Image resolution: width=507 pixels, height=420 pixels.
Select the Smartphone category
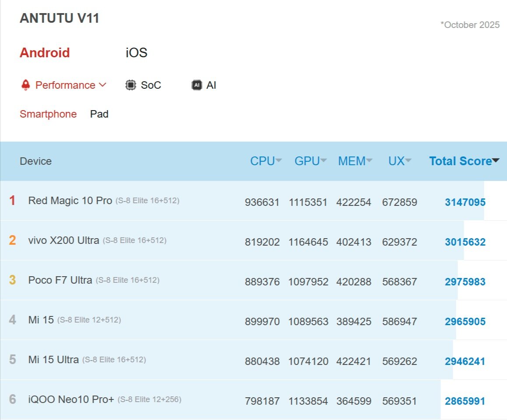48,114
